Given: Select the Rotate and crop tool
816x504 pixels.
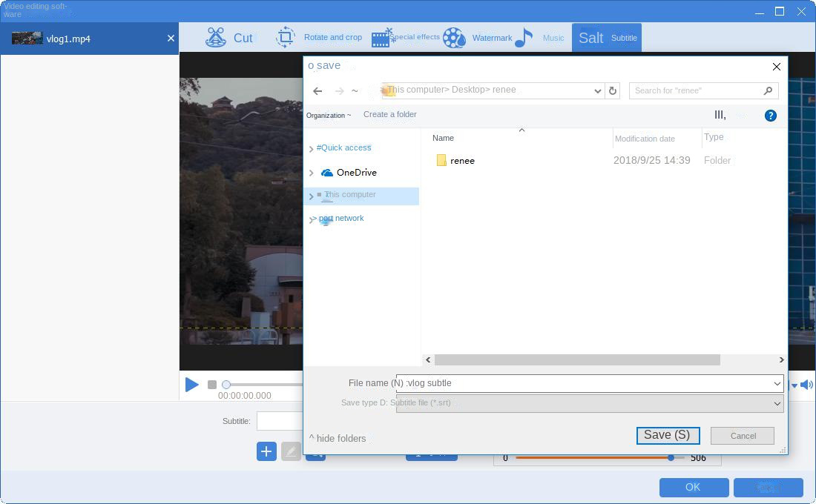Looking at the screenshot, I should pos(319,38).
